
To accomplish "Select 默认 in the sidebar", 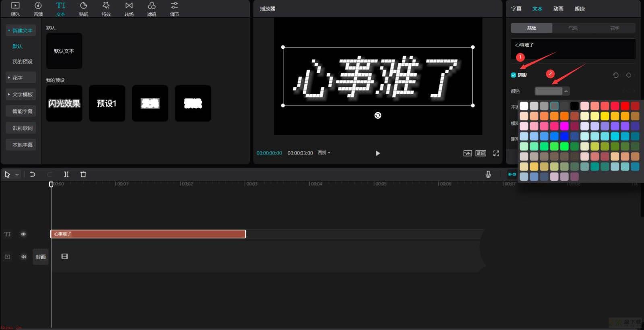I will pos(18,46).
